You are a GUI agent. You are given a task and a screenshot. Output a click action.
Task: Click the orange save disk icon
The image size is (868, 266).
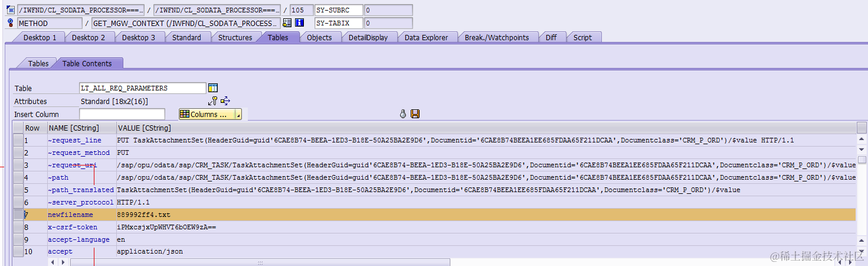pos(415,114)
